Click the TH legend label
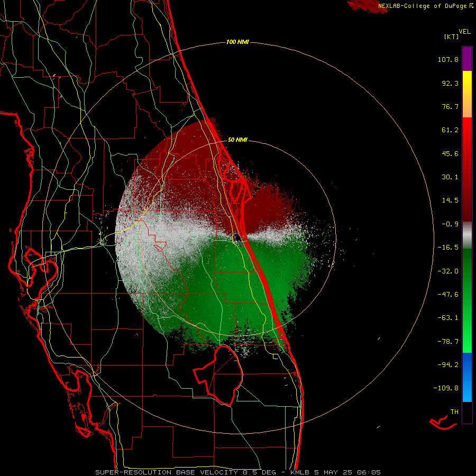 (454, 412)
